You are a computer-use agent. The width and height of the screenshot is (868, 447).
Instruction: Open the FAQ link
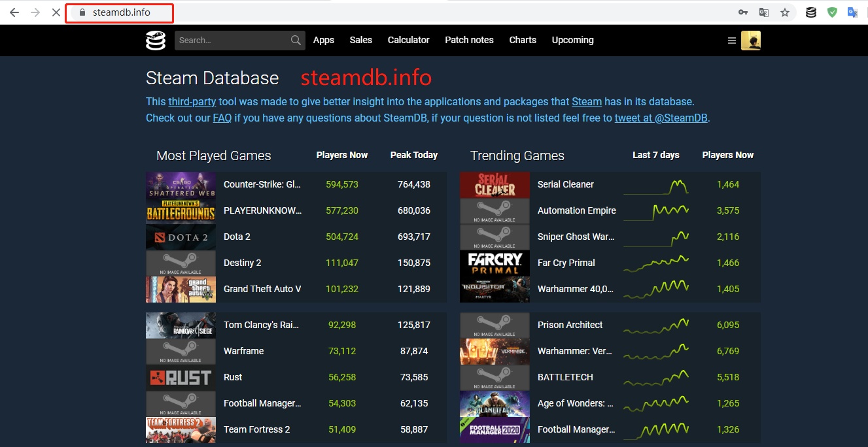pos(222,118)
